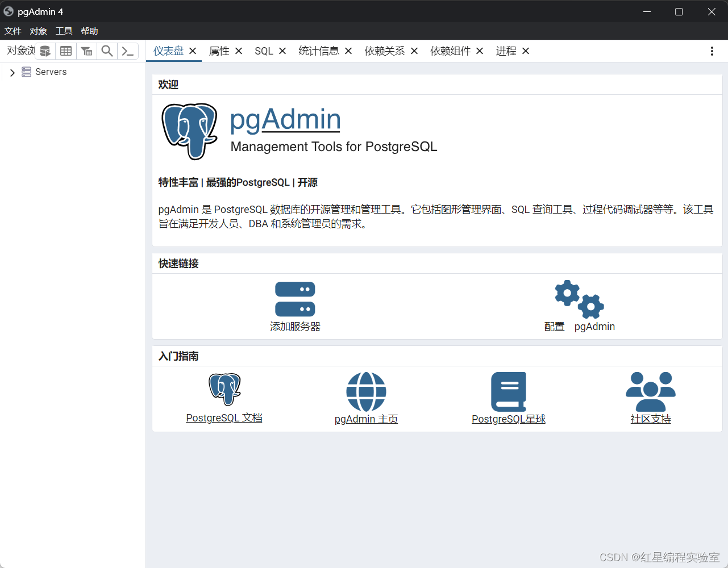Viewport: 728px width, 568px height.
Task: Open the 对象 menu
Action: (x=39, y=31)
